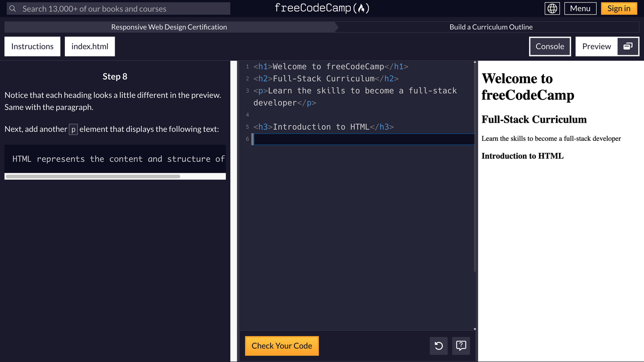This screenshot has width=644, height=362.
Task: Click the h2 Full-Stack Curriculum code line
Action: coord(326,78)
